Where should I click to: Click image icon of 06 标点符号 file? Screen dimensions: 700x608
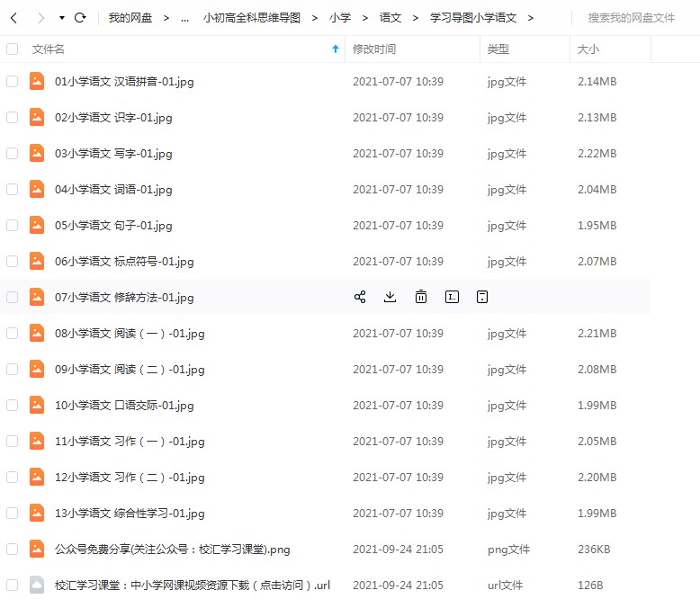tap(37, 261)
